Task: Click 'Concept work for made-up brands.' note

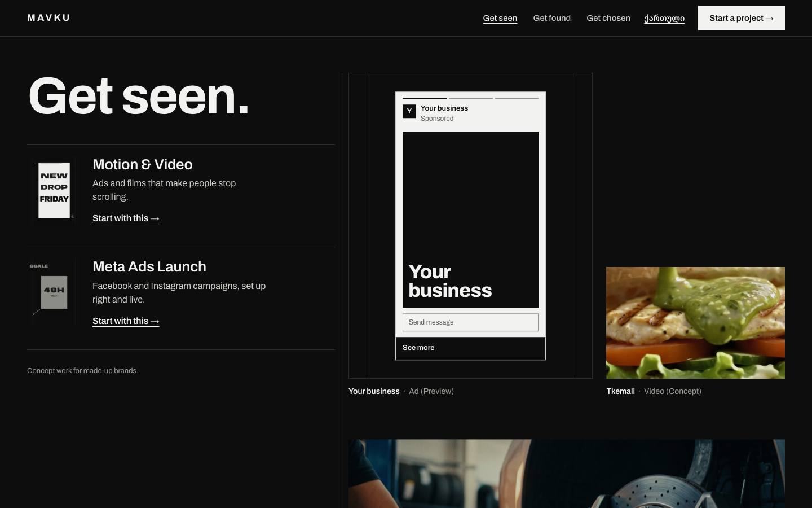Action: (83, 371)
